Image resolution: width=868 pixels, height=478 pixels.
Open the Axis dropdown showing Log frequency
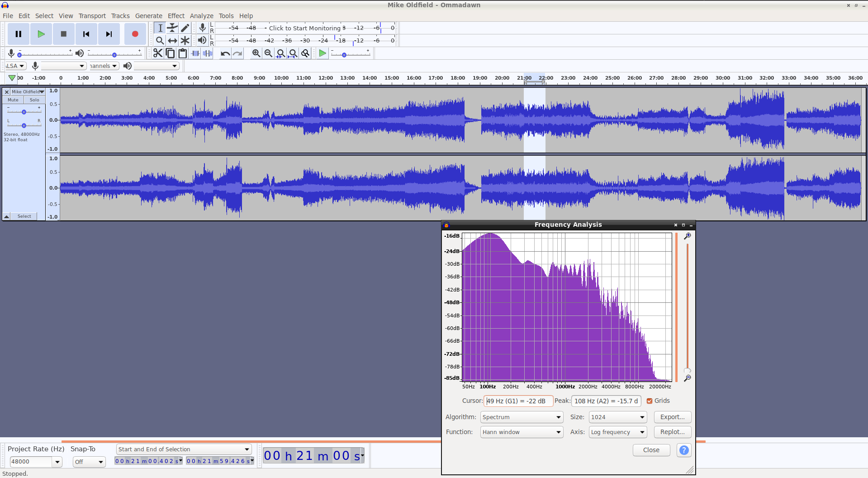click(617, 432)
